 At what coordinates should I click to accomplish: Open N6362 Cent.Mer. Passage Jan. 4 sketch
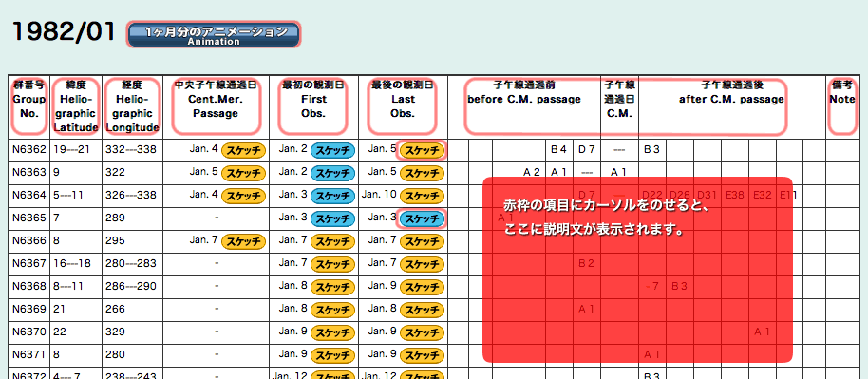click(243, 150)
